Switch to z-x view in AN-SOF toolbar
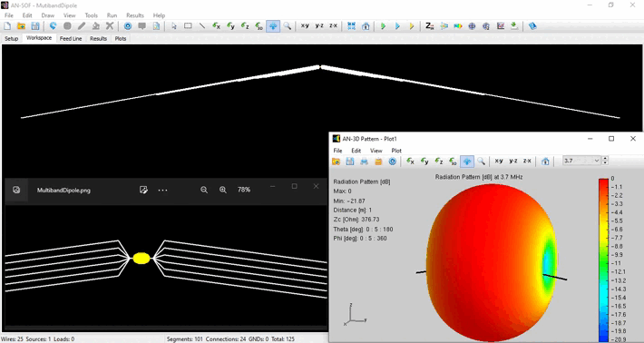The height and width of the screenshot is (343, 644). coord(333,26)
